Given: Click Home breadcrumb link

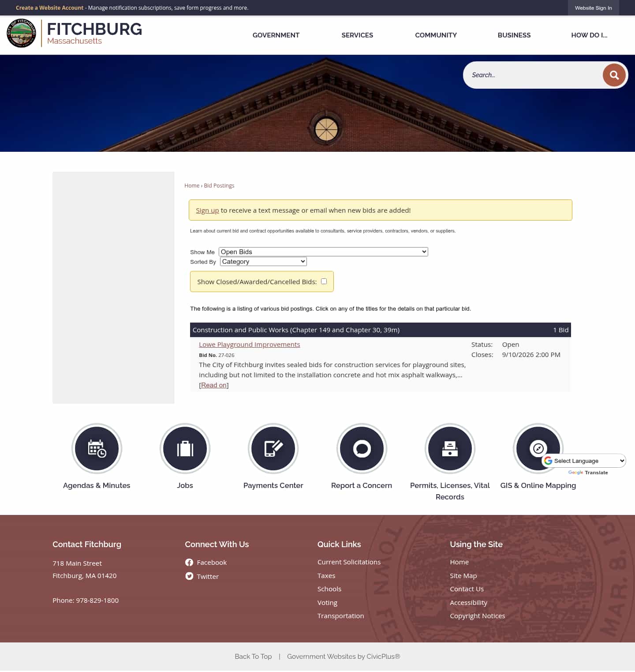Looking at the screenshot, I should (192, 186).
